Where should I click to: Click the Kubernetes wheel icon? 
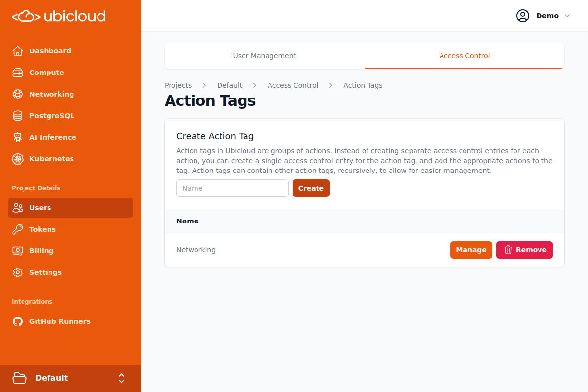[x=18, y=159]
